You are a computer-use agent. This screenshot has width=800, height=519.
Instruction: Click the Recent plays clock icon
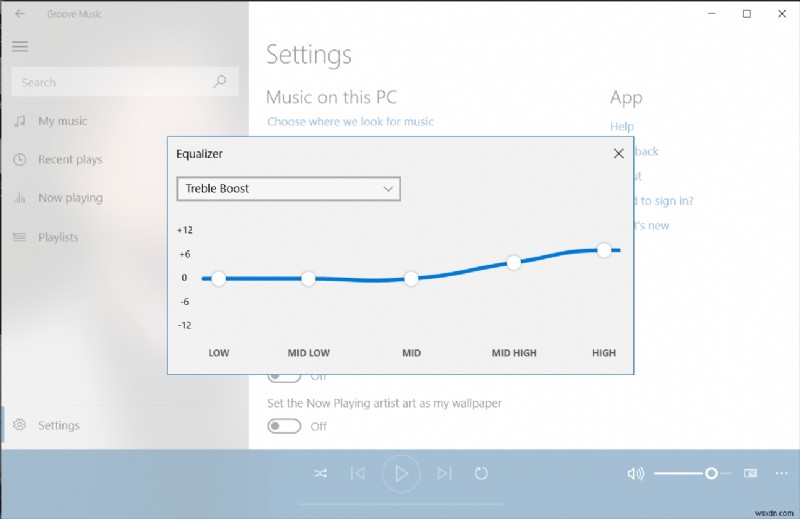[x=20, y=160]
